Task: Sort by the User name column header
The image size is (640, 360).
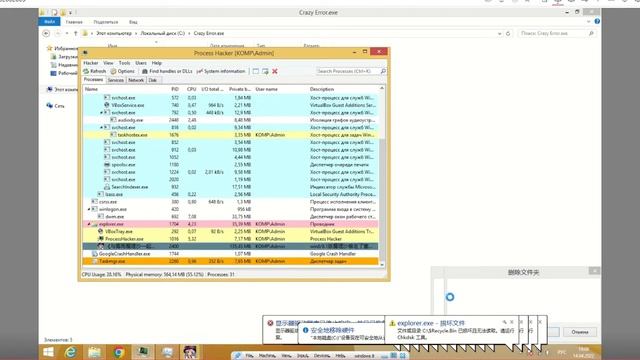Action: 267,89
